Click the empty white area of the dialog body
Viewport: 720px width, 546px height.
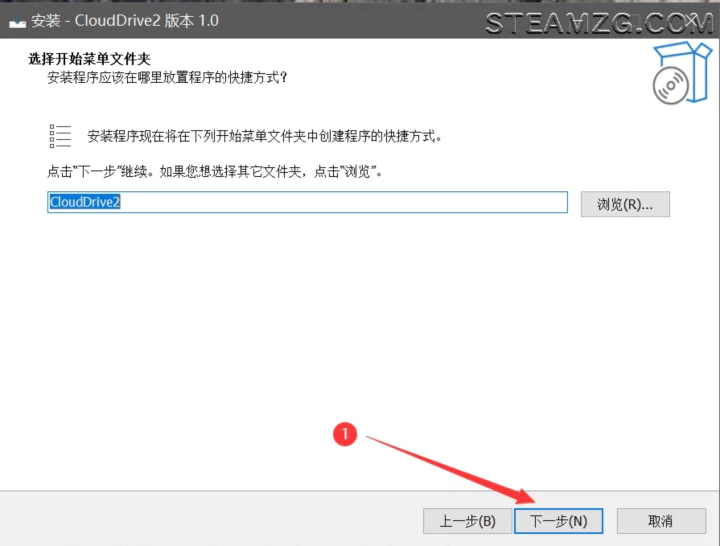pos(300,330)
